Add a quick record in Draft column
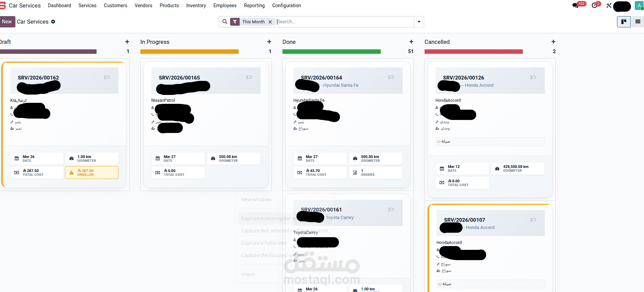 coord(127,42)
